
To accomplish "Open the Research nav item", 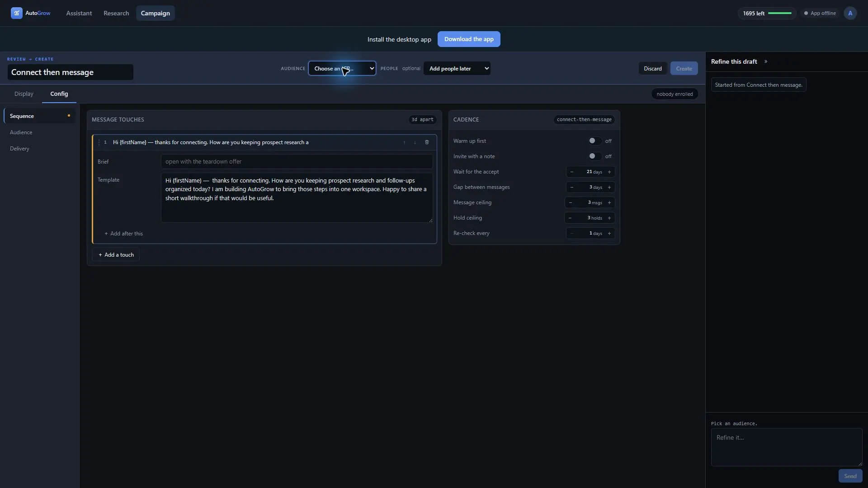I will click(116, 13).
